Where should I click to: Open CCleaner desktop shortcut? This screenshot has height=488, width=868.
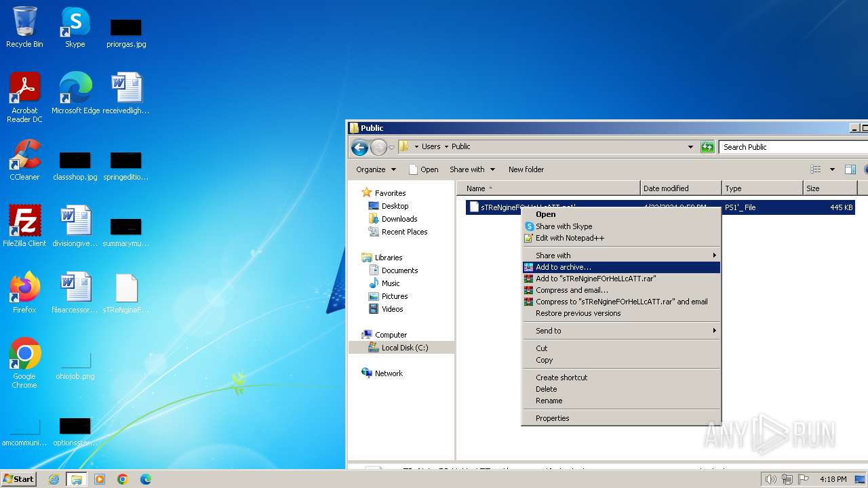[x=24, y=159]
